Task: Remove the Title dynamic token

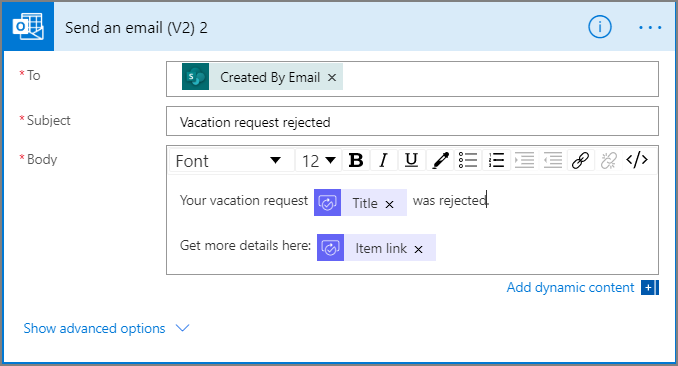Action: pos(389,204)
